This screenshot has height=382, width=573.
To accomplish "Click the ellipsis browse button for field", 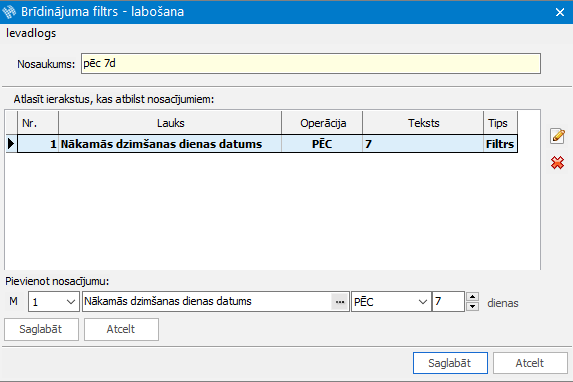I will click(340, 302).
